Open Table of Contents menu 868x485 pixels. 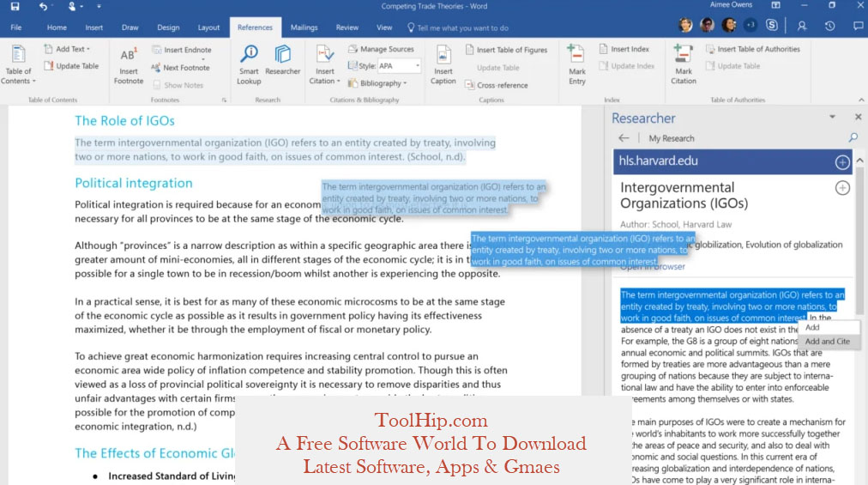point(18,65)
